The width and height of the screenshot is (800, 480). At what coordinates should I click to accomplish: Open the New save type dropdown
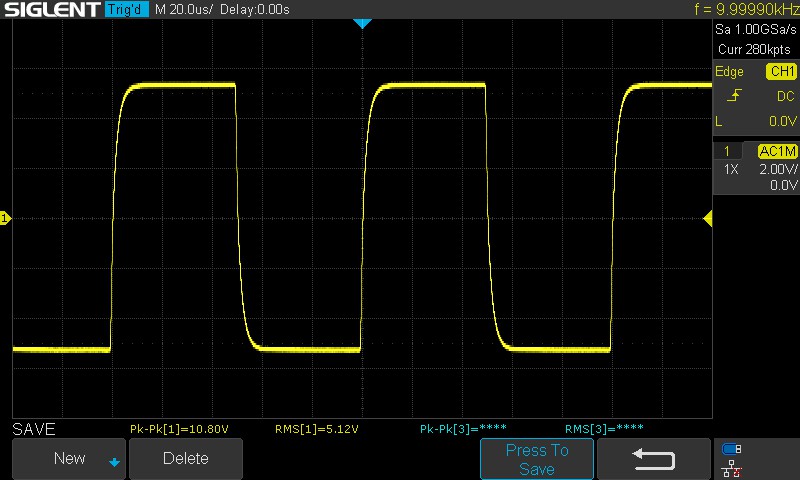click(69, 459)
